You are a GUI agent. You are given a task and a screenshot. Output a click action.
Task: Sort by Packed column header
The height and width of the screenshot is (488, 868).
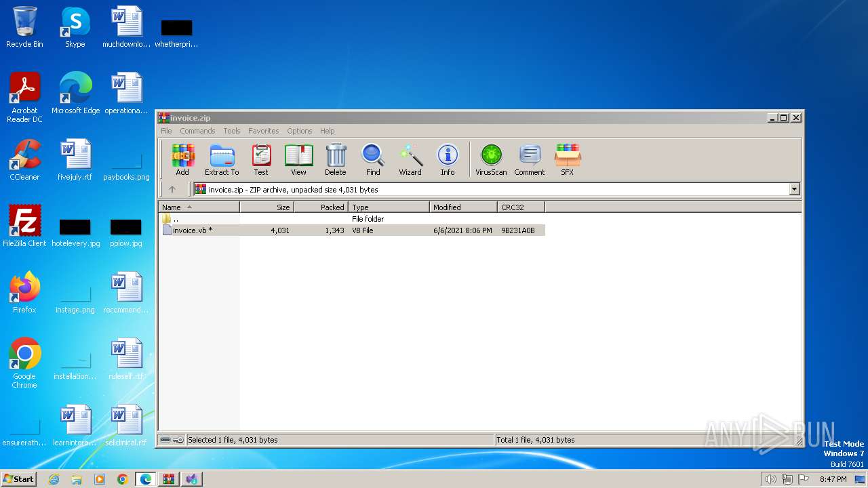[x=321, y=207]
